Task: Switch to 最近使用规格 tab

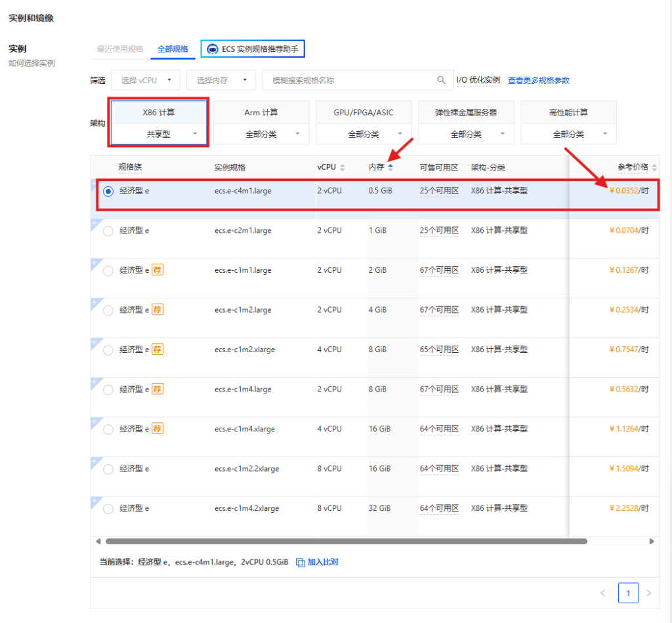Action: 119,49
